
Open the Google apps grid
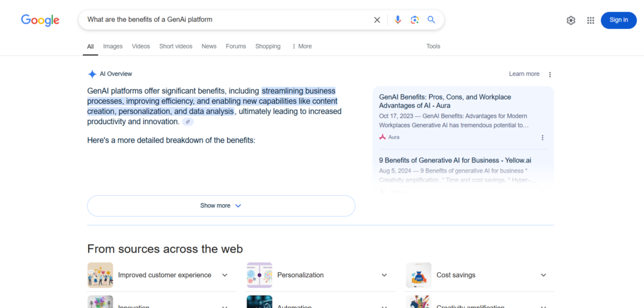point(591,20)
